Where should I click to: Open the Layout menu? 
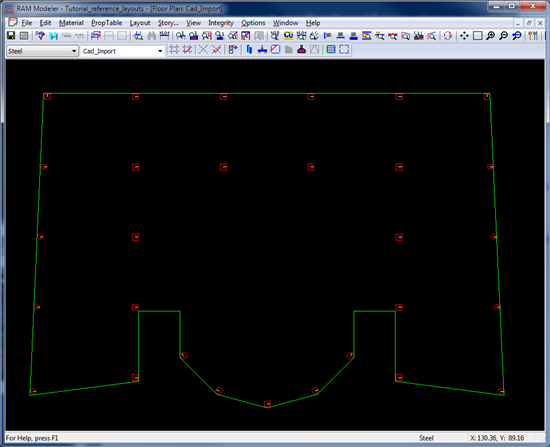tap(140, 23)
